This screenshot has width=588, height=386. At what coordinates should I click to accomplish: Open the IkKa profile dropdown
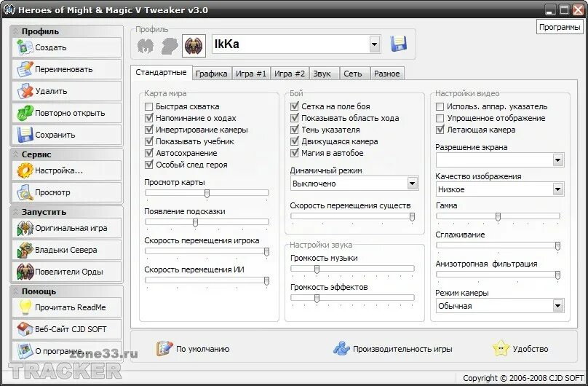(x=374, y=44)
